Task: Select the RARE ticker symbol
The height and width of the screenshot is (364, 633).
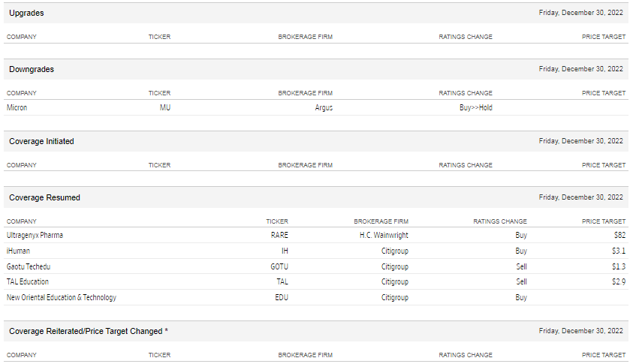Action: (x=279, y=235)
